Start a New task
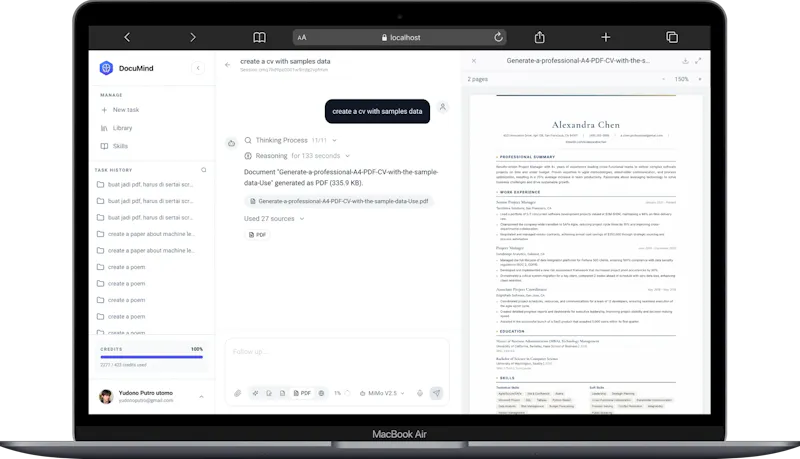 pos(120,110)
